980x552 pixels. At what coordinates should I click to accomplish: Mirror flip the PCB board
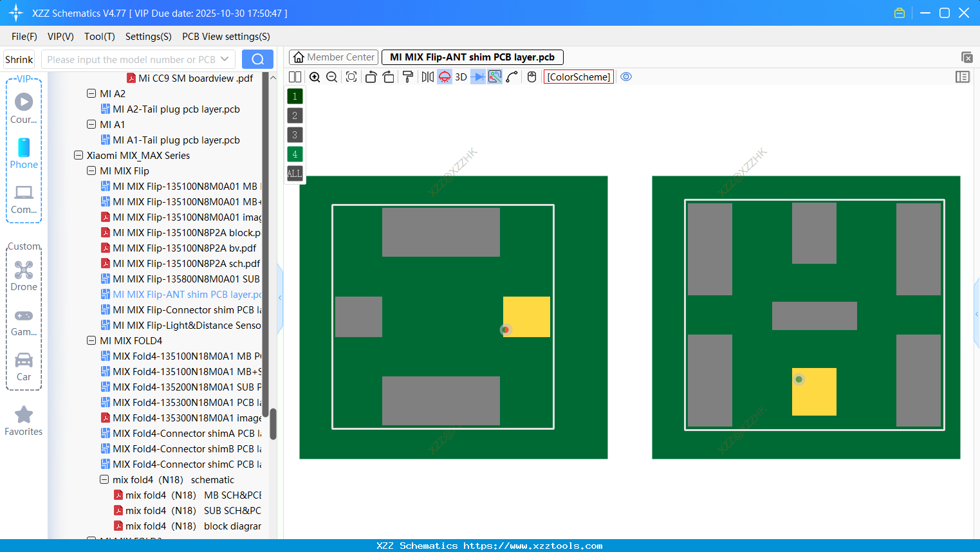click(x=428, y=77)
